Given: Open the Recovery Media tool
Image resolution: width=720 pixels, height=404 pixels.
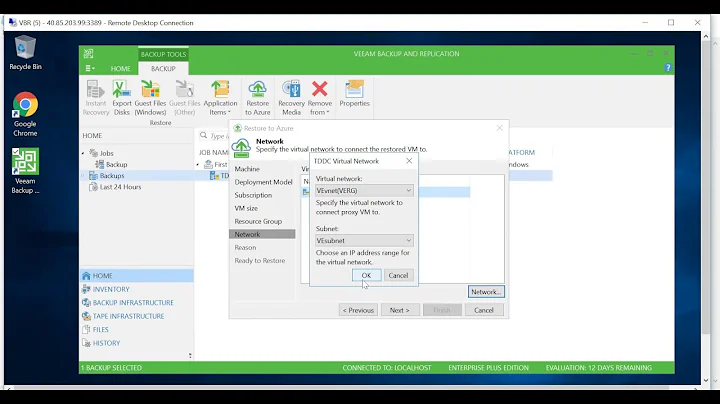Looking at the screenshot, I should coord(291,98).
